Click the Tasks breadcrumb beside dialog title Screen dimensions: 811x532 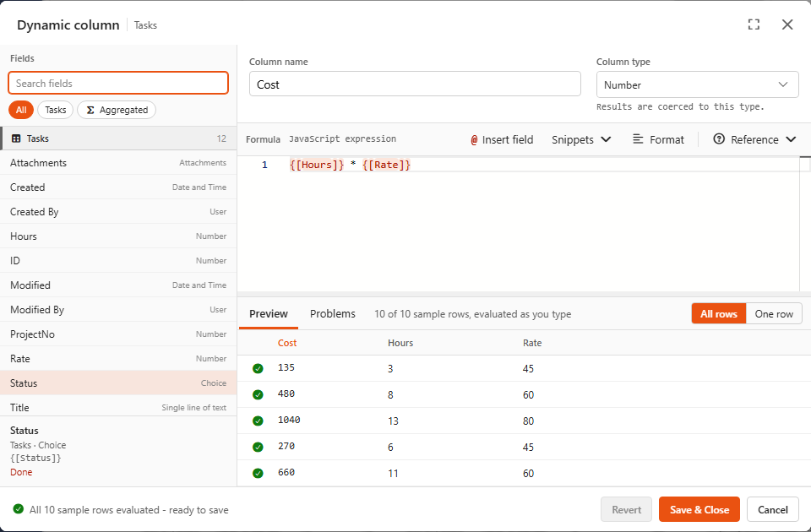click(x=145, y=24)
